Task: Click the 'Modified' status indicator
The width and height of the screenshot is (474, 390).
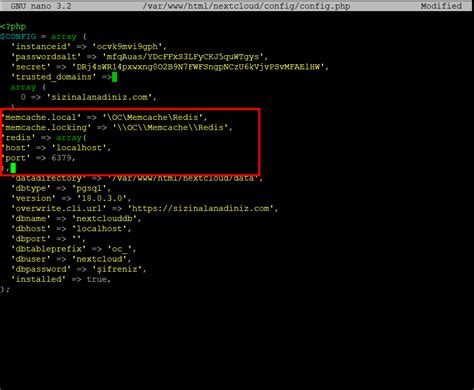Action: pos(441,6)
